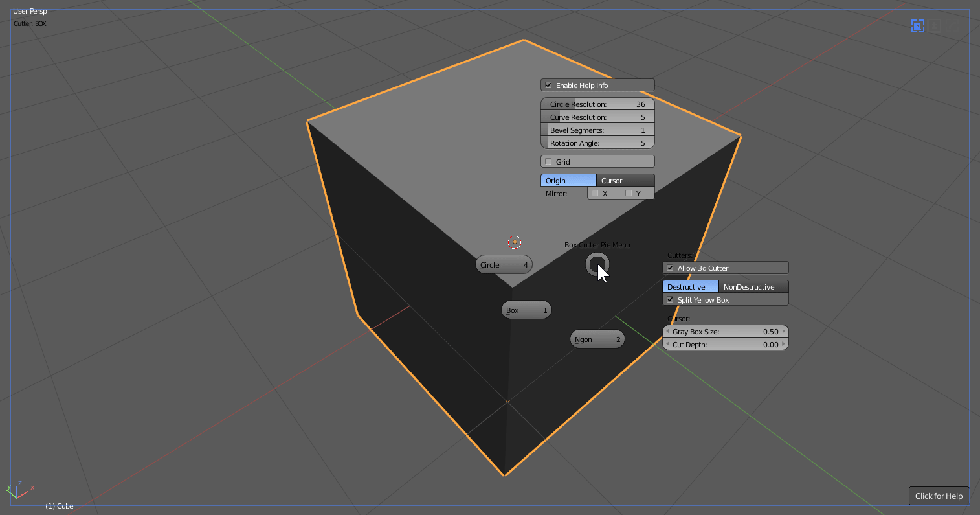Image resolution: width=980 pixels, height=515 pixels.
Task: Decrease Cut Depth with left arrow
Action: click(667, 345)
